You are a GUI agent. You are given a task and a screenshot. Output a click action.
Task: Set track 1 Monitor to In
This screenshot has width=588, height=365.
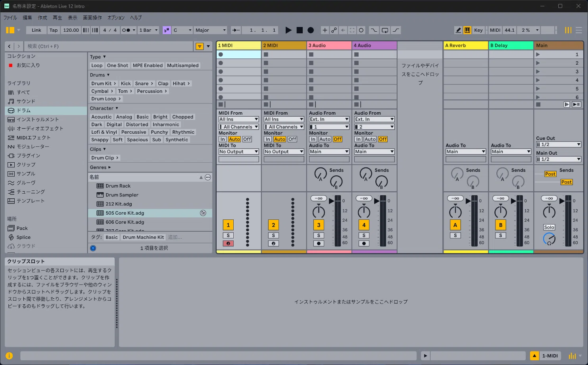click(x=223, y=139)
